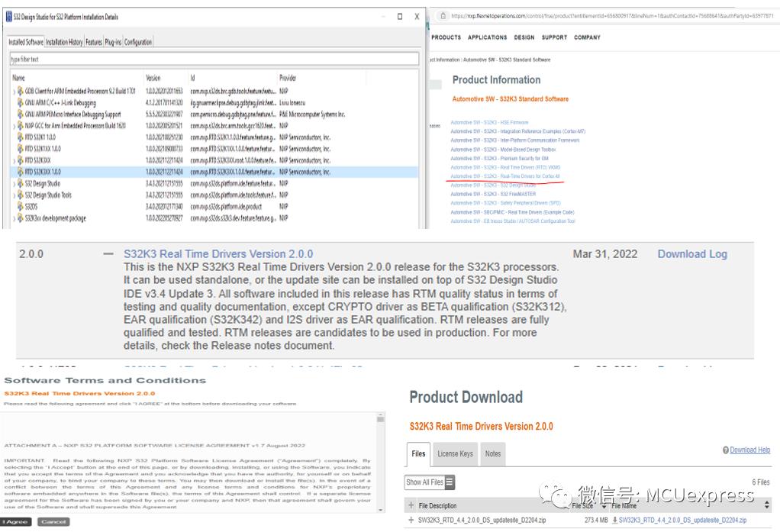The image size is (780, 532).
Task: Click the S32 Design Studio title bar icon
Action: point(8,17)
